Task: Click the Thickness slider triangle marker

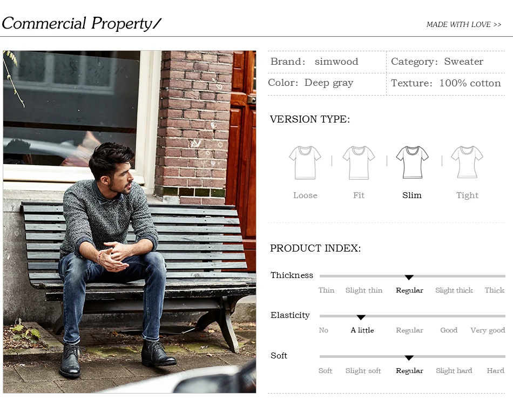Action: point(409,277)
